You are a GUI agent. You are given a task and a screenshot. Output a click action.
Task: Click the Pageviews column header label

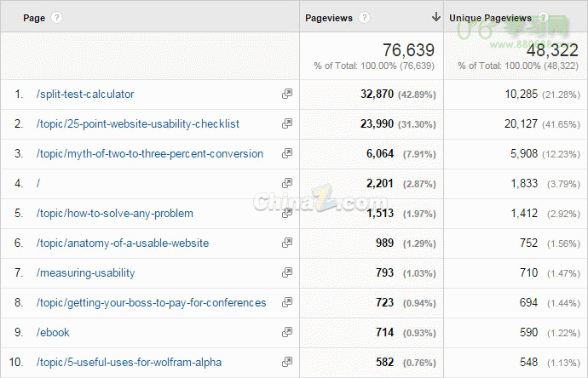click(x=329, y=17)
